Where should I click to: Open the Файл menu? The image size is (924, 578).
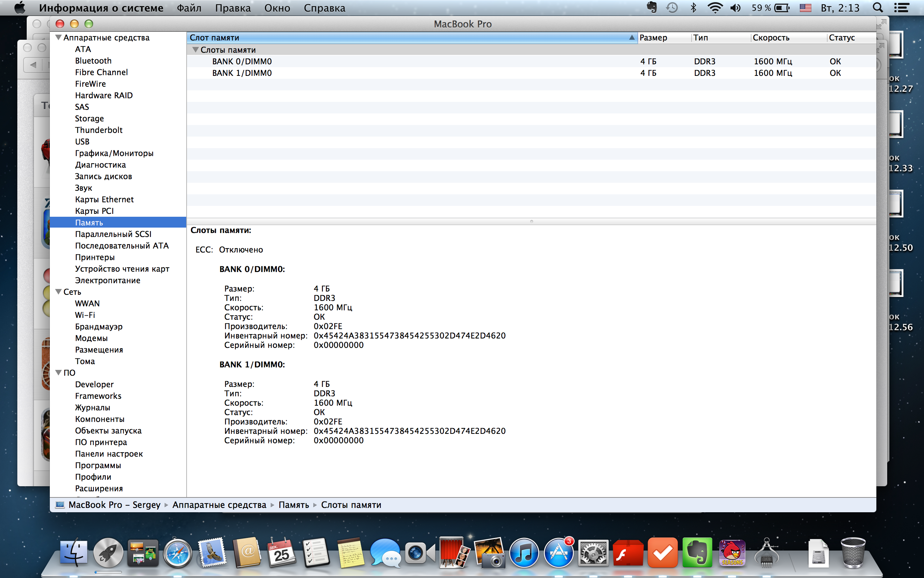click(x=189, y=8)
